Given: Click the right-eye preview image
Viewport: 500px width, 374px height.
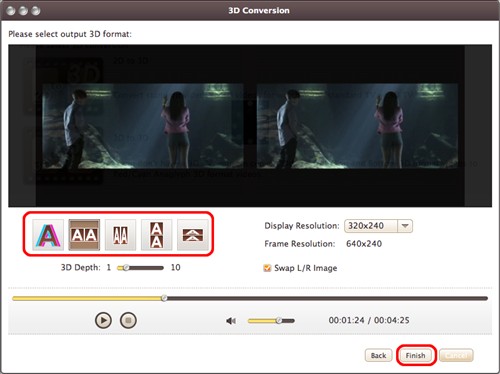Looking at the screenshot, I should tap(357, 126).
